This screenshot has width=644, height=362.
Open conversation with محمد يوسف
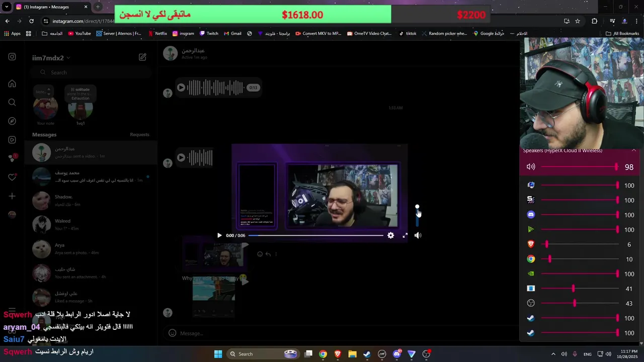click(91, 176)
